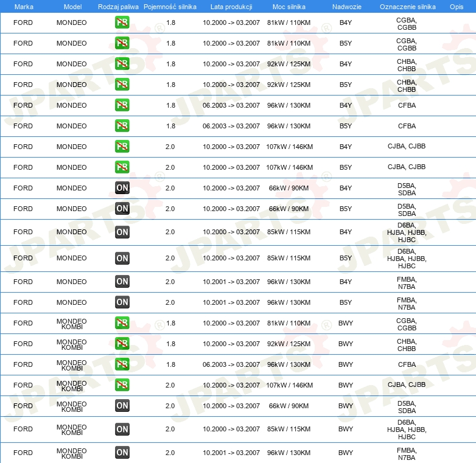Click ON diesel icon in Mondeo B4Y FMBA row
The width and height of the screenshot is (476, 463).
click(x=122, y=281)
